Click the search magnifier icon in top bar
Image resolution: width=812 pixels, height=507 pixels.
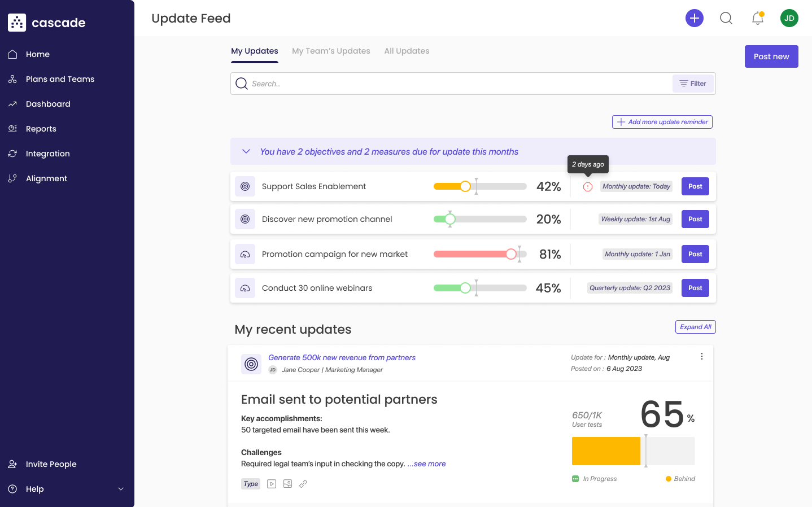point(726,18)
